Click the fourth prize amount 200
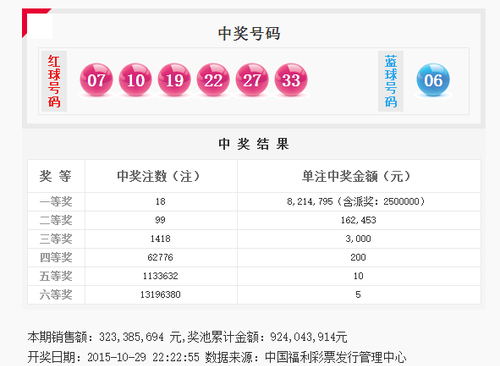Screen dimensions: 500x366 click(358, 257)
